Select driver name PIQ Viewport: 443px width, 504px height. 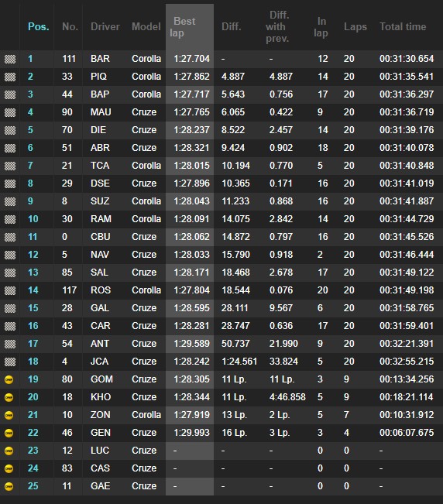click(x=98, y=77)
